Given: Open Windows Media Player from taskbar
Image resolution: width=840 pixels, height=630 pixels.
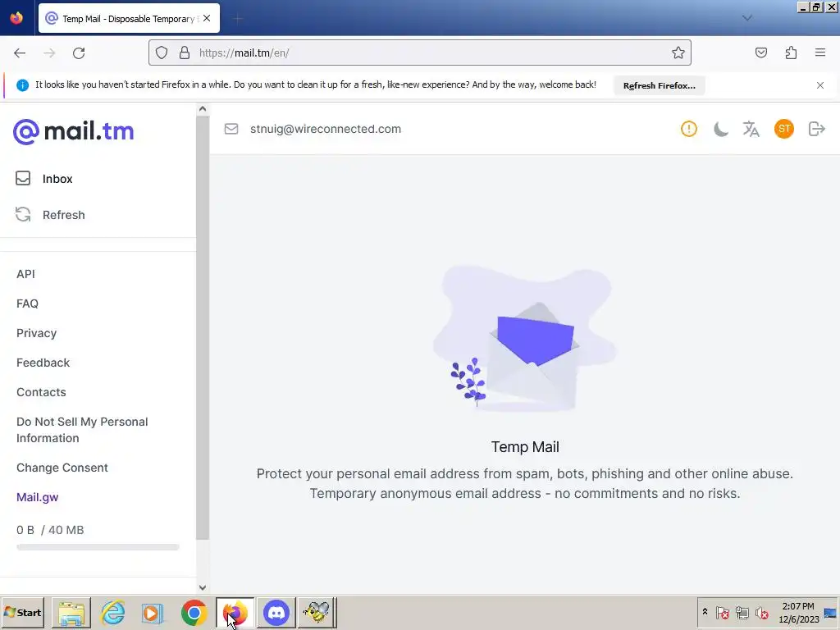Looking at the screenshot, I should point(153,612).
